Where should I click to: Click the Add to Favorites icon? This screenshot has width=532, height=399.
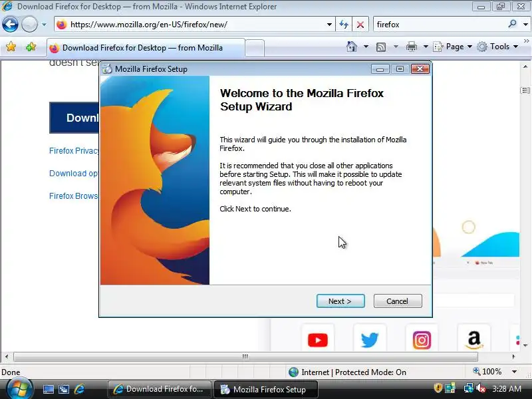(31, 47)
